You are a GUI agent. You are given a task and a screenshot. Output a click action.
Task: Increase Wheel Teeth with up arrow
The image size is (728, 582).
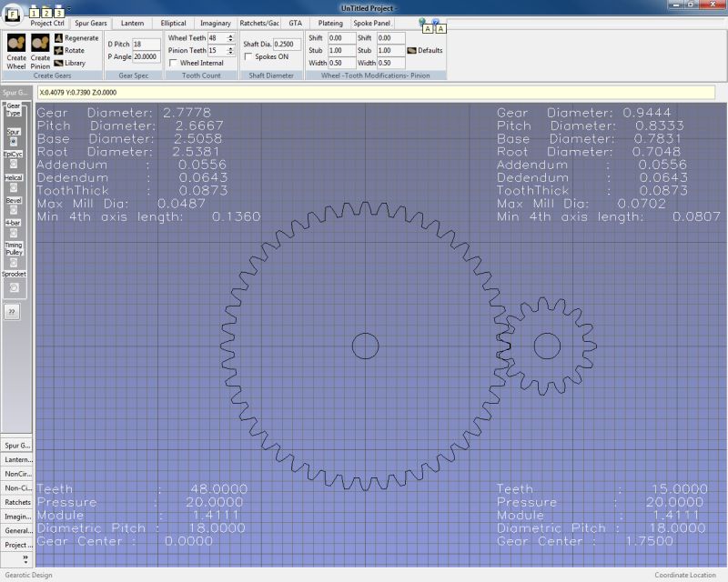(230, 35)
